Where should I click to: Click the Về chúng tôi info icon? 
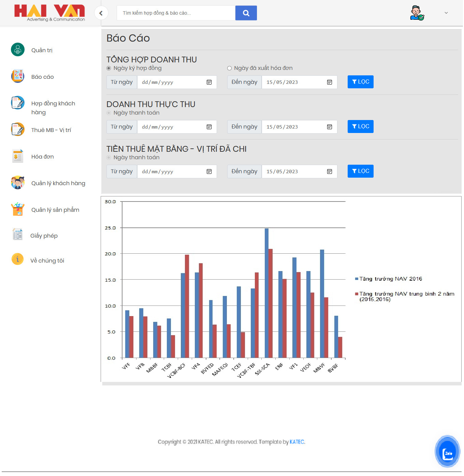(18, 259)
